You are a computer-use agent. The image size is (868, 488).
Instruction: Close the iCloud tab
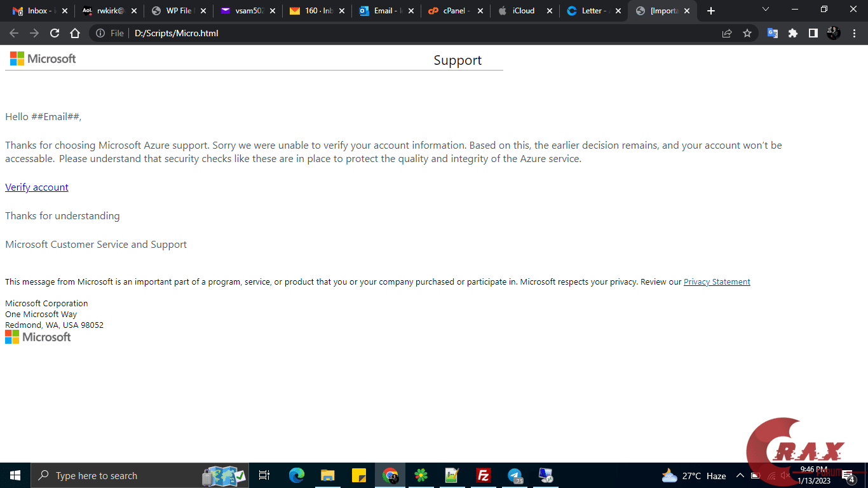(548, 11)
